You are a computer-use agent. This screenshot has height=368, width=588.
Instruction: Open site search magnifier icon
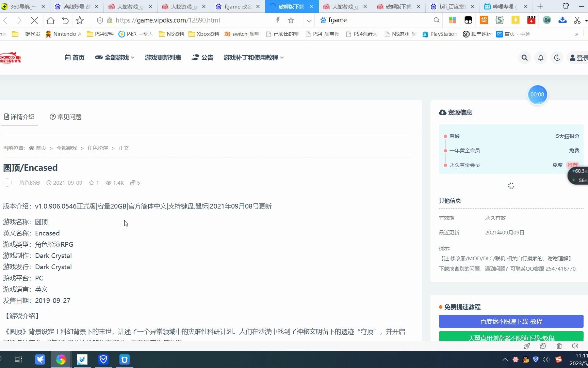tap(524, 58)
